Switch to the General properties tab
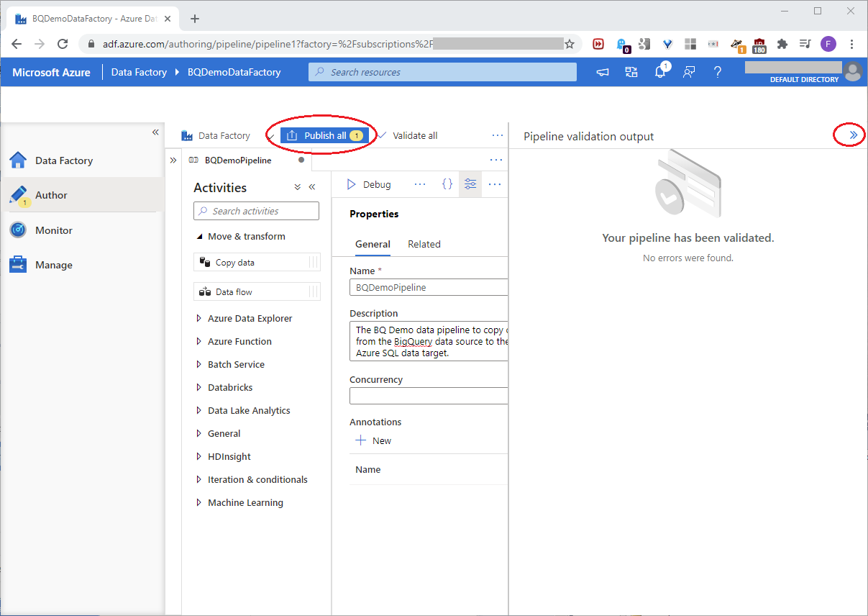This screenshot has height=616, width=868. pos(373,244)
